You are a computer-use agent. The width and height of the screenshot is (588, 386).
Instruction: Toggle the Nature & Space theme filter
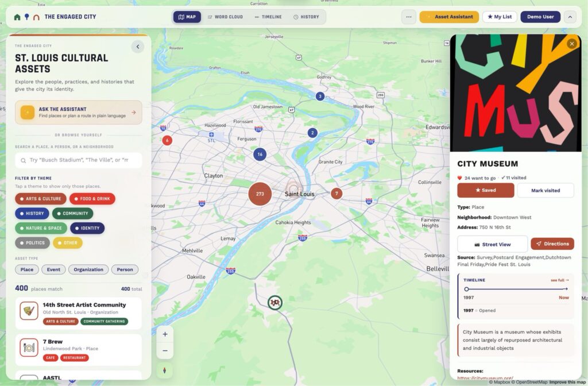coord(41,228)
